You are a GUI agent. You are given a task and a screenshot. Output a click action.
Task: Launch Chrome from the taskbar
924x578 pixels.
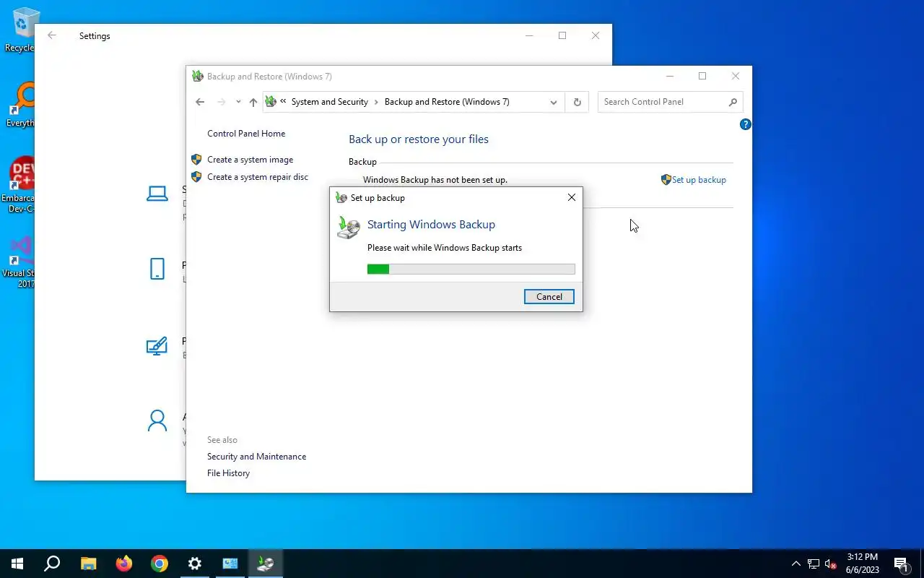[x=160, y=564]
